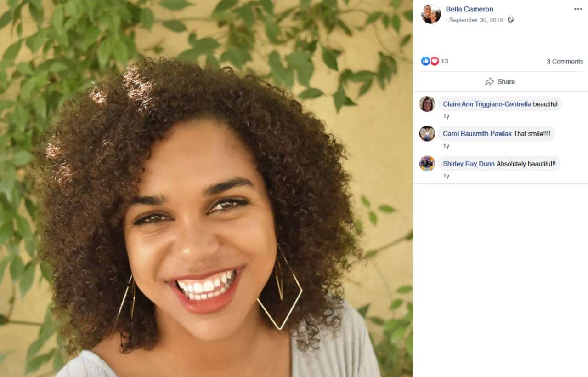Click the 1y timestamp under Claire's comment

tap(446, 116)
